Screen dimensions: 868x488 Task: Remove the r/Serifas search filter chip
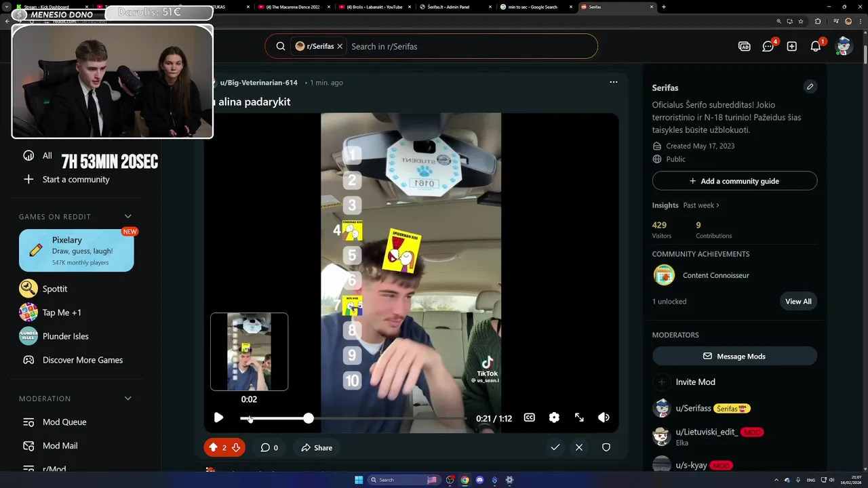click(340, 46)
